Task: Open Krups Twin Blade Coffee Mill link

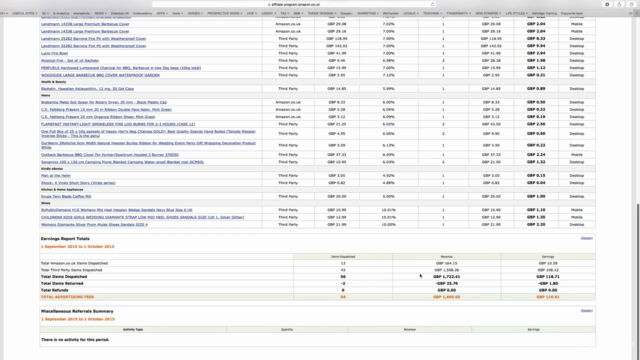Action: coord(66,196)
